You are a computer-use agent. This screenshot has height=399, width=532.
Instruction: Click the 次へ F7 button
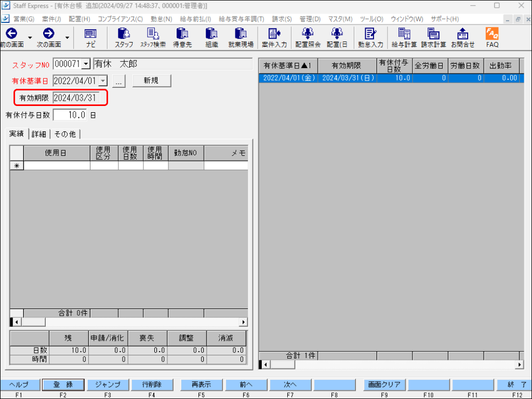(x=290, y=384)
